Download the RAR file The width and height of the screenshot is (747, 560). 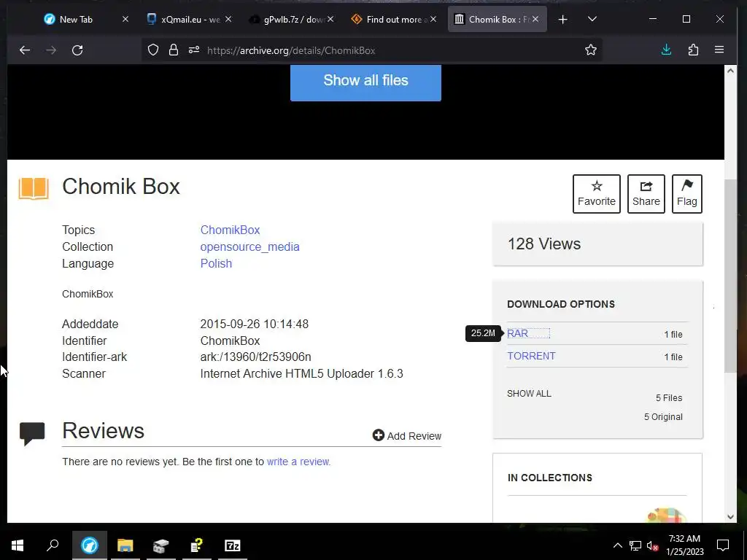(518, 333)
